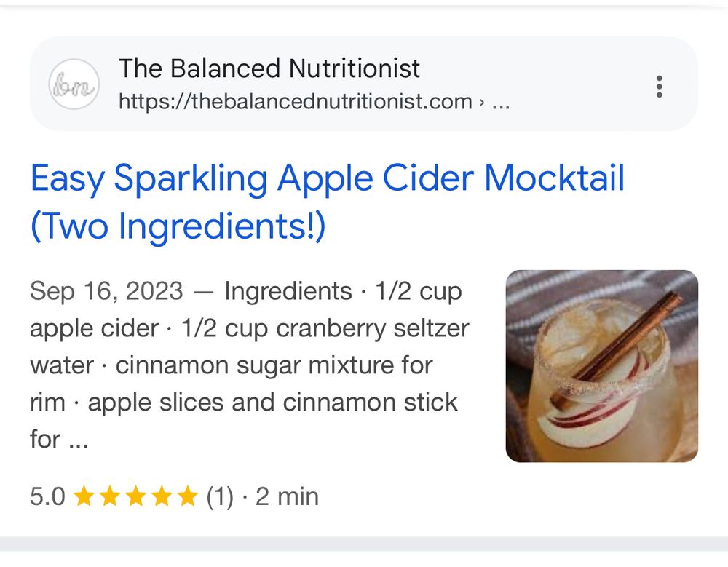This screenshot has width=728, height=567.
Task: Open the three-dot more options menu
Action: (x=659, y=86)
